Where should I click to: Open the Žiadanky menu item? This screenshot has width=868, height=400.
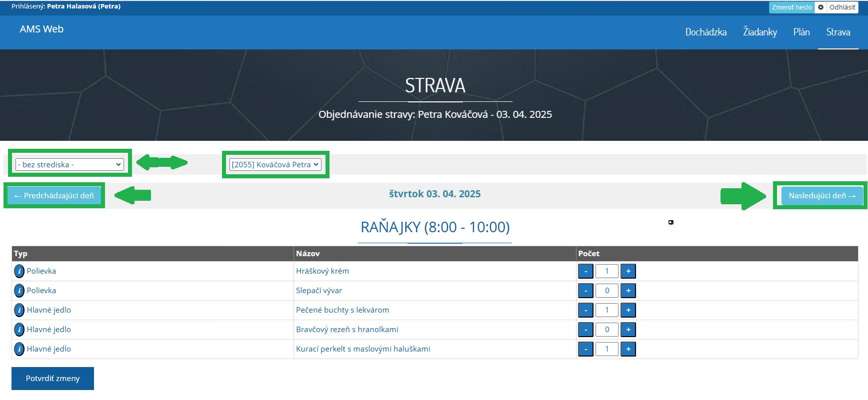tap(759, 32)
